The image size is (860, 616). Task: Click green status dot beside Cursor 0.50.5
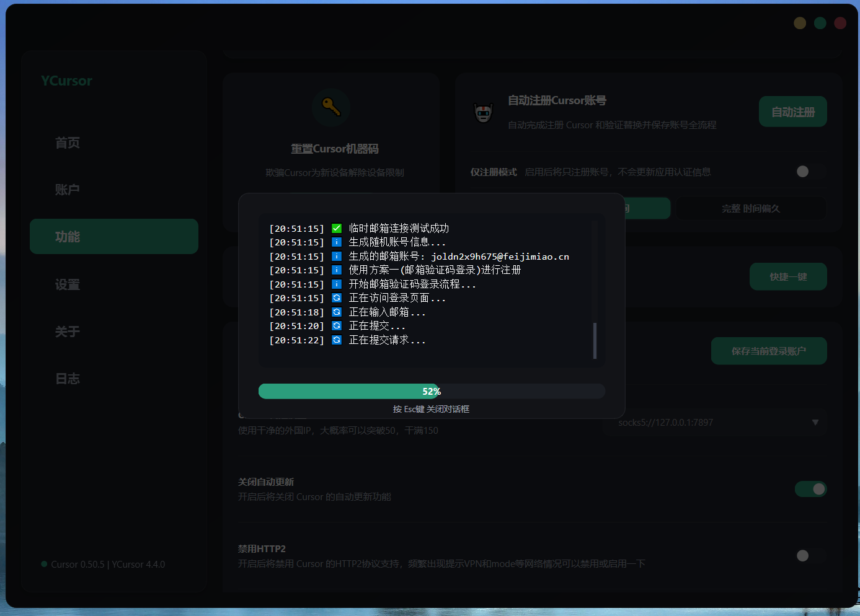44,564
